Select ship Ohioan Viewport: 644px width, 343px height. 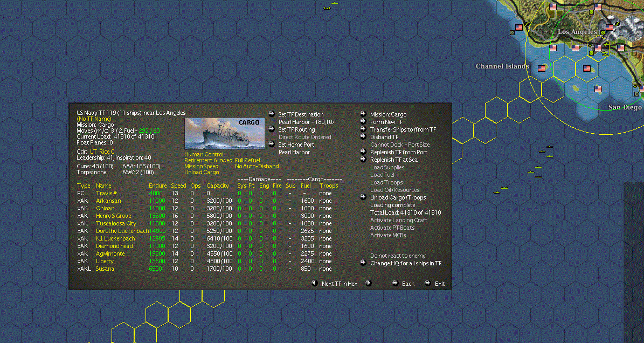point(105,208)
